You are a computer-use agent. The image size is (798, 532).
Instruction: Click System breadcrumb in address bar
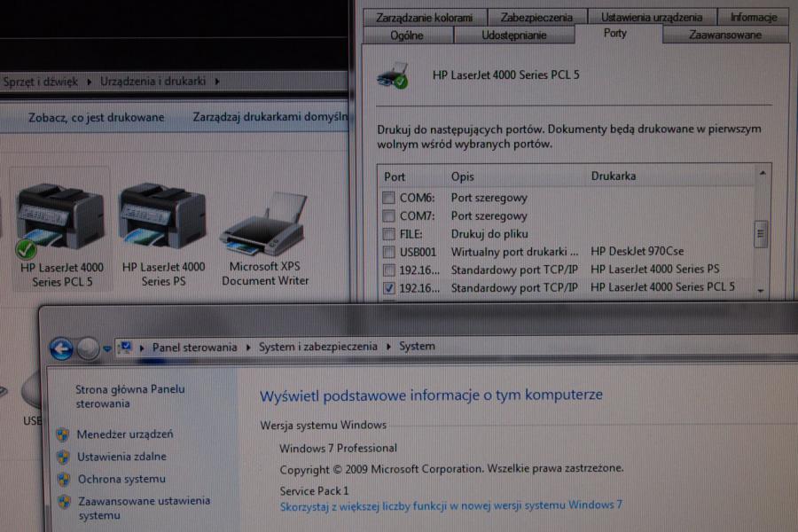click(x=417, y=347)
